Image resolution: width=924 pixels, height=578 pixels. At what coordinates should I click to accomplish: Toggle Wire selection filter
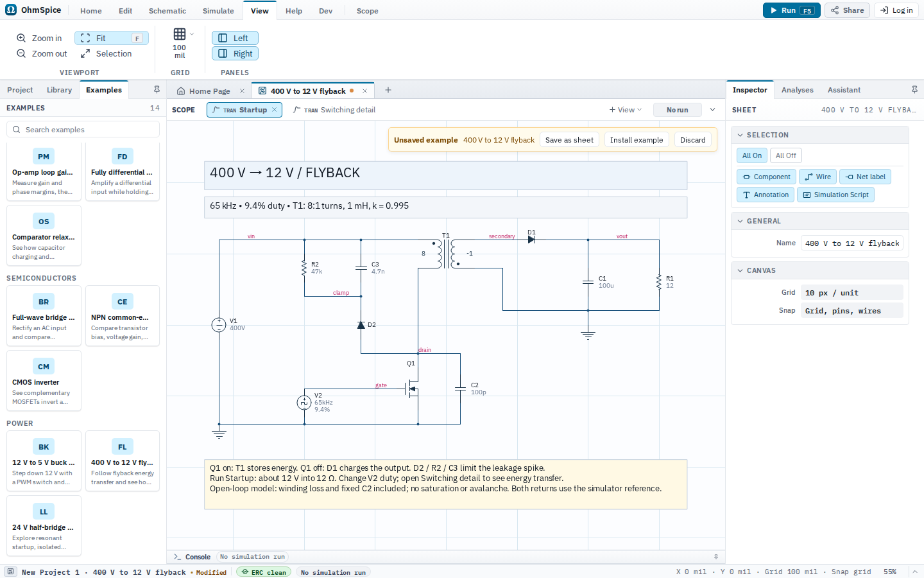coord(817,177)
